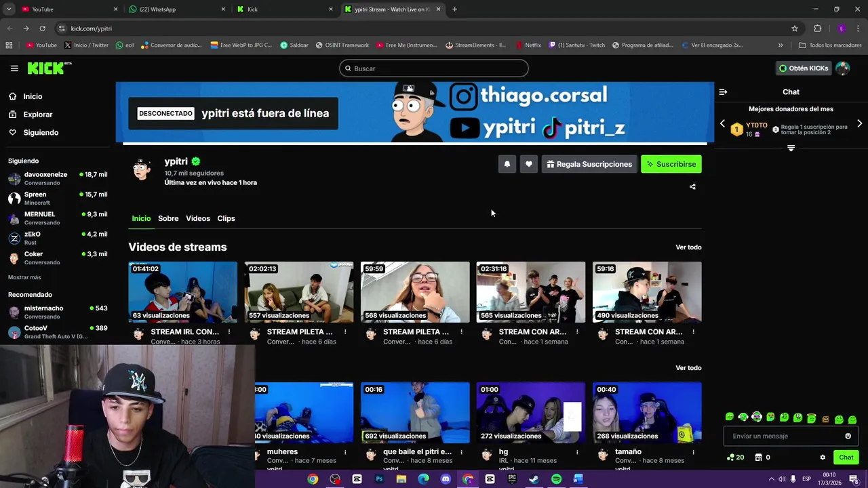Click ypitri channel avatar image
The image size is (868, 488).
point(142,169)
